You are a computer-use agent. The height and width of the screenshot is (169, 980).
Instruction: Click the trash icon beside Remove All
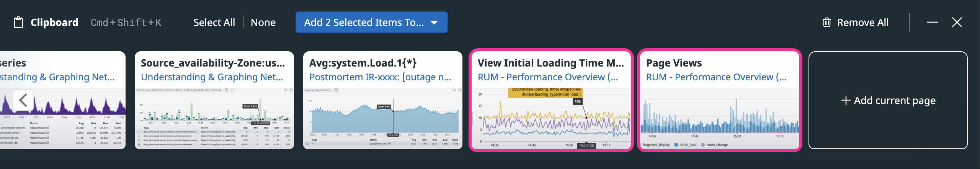tap(826, 23)
